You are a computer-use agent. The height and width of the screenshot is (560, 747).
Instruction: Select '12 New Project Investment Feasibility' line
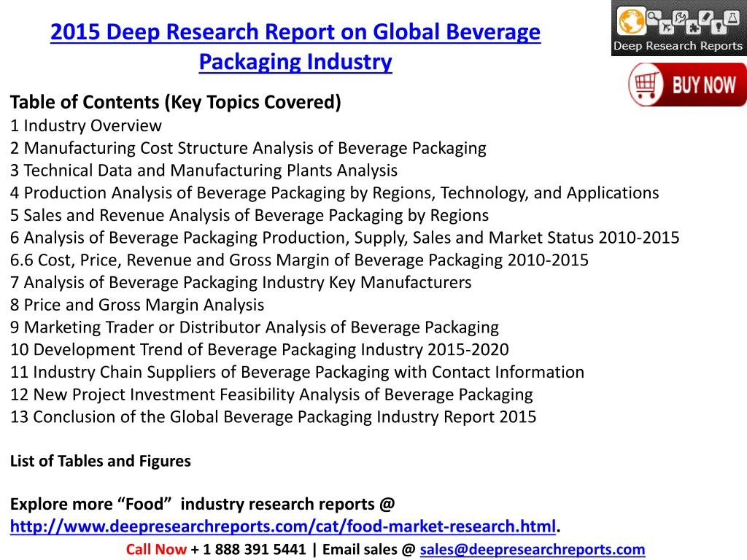click(x=271, y=394)
